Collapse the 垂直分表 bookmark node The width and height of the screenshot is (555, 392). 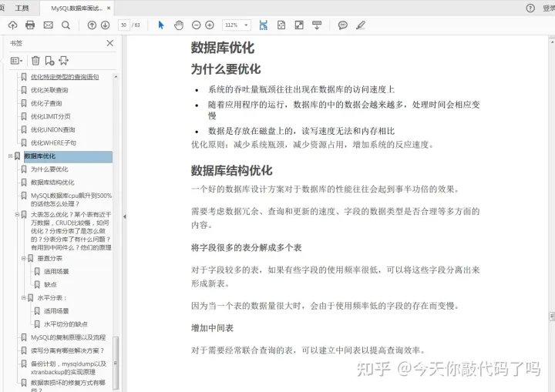(24, 258)
